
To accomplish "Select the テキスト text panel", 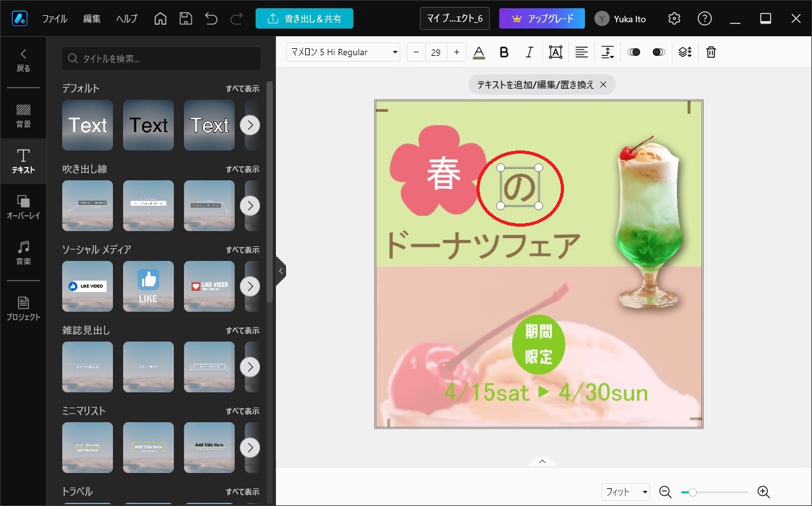I will coord(23,161).
